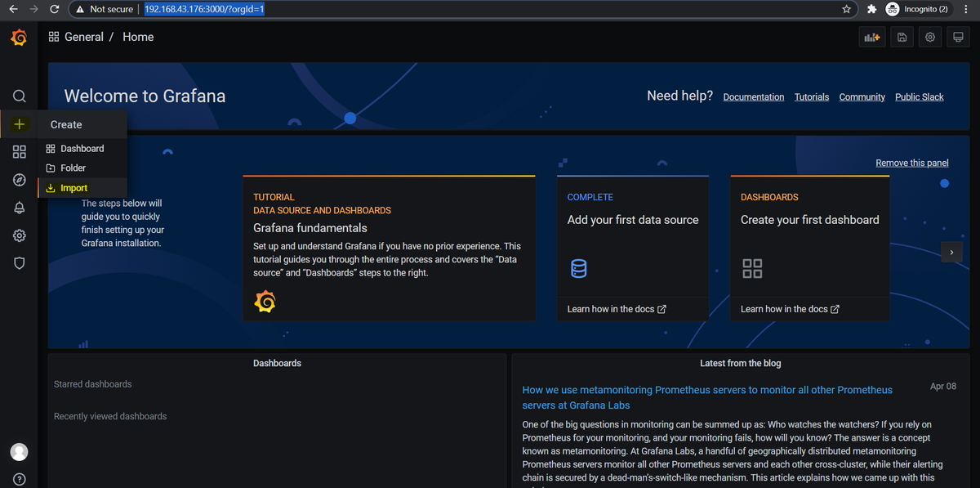This screenshot has width=980, height=488.
Task: Expand the side panel with the right chevron
Action: click(x=951, y=252)
